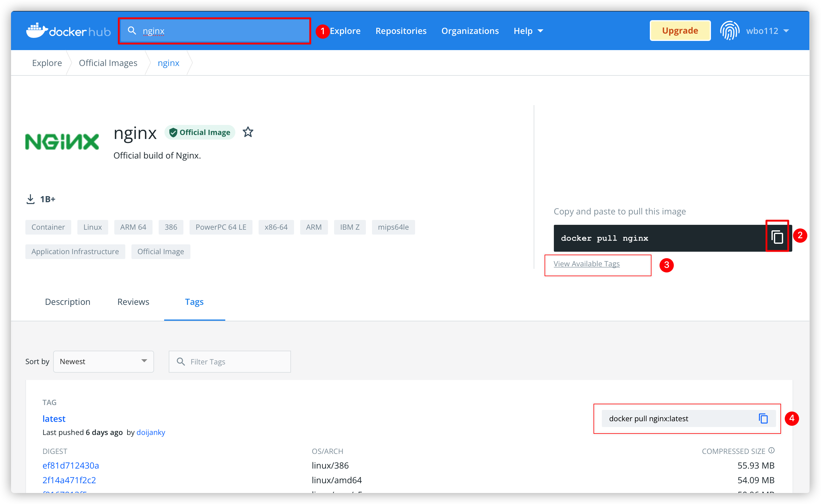Switch to the Reviews tab
Viewport: 821px width, 504px height.
(x=133, y=302)
